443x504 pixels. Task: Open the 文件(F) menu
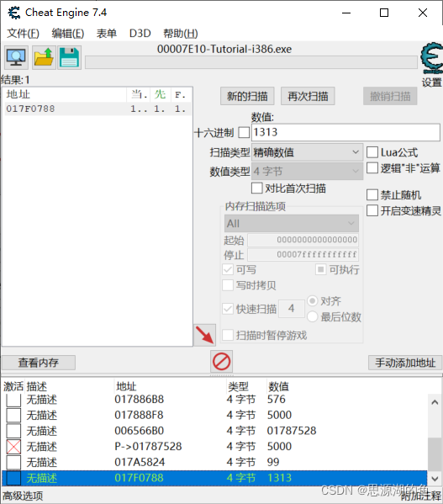point(23,33)
